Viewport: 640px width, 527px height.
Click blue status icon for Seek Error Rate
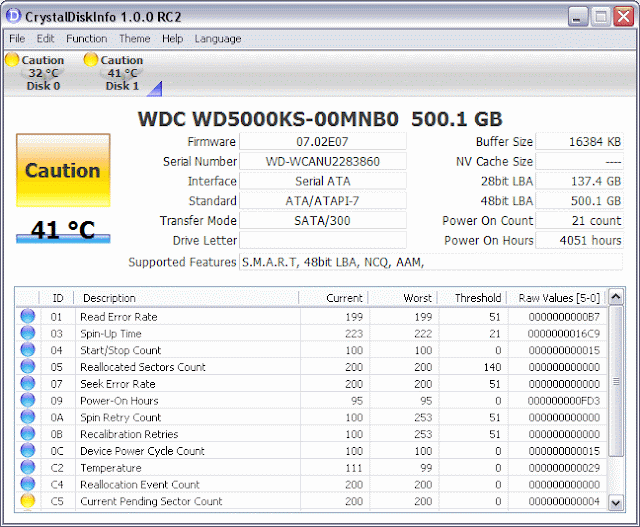[x=28, y=383]
